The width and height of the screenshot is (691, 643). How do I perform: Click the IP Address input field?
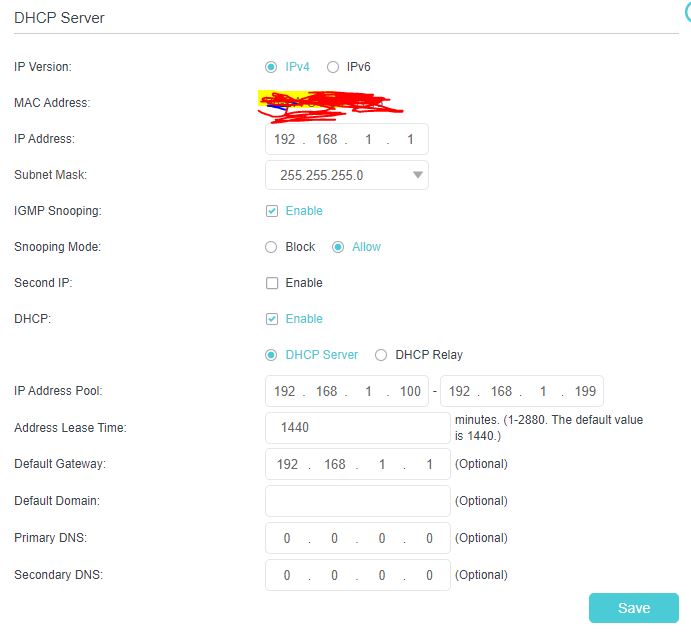click(347, 139)
